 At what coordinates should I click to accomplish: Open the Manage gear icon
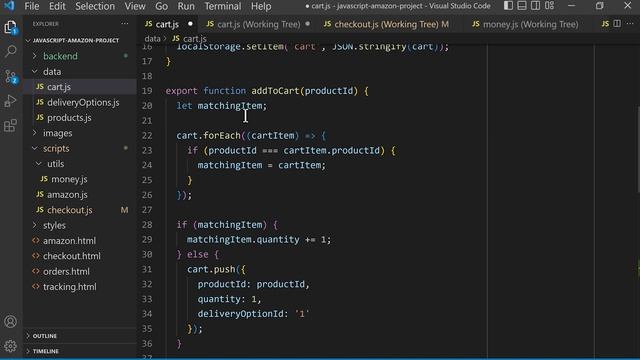(x=11, y=346)
